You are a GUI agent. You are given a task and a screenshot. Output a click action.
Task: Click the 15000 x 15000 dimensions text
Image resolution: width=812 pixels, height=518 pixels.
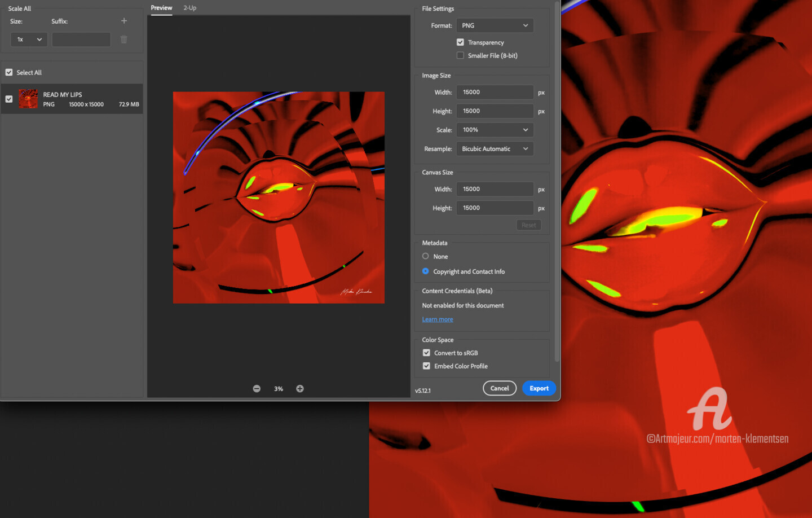pyautogui.click(x=86, y=104)
